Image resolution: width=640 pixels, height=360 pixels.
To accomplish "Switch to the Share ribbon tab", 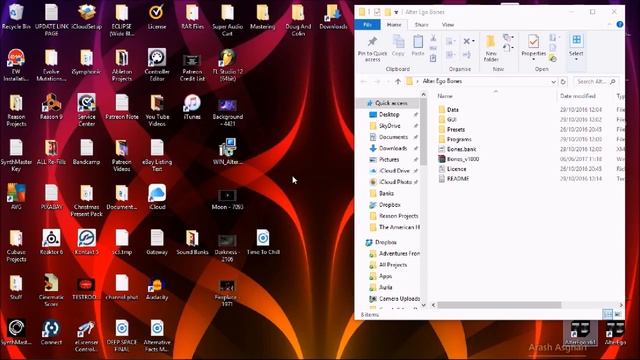I will click(422, 24).
